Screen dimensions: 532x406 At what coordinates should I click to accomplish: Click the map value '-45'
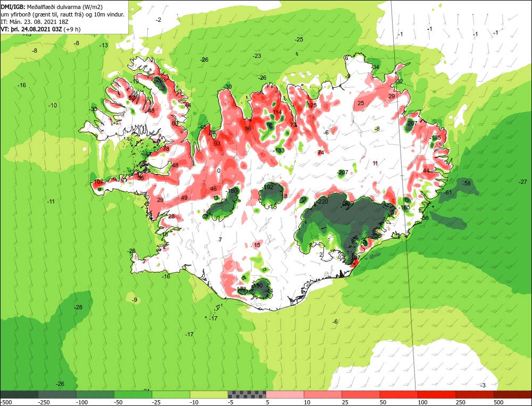(x=202, y=127)
